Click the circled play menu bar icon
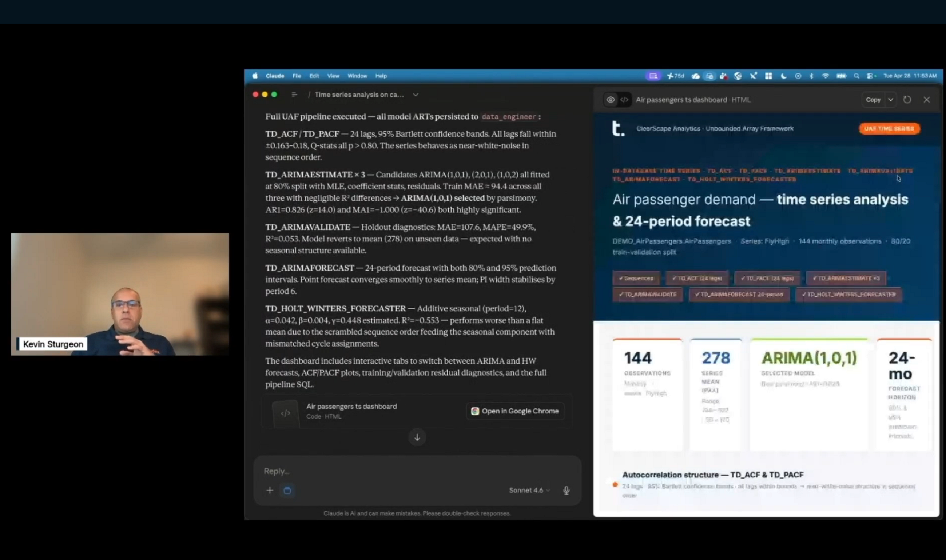This screenshot has width=946, height=560. click(x=798, y=76)
